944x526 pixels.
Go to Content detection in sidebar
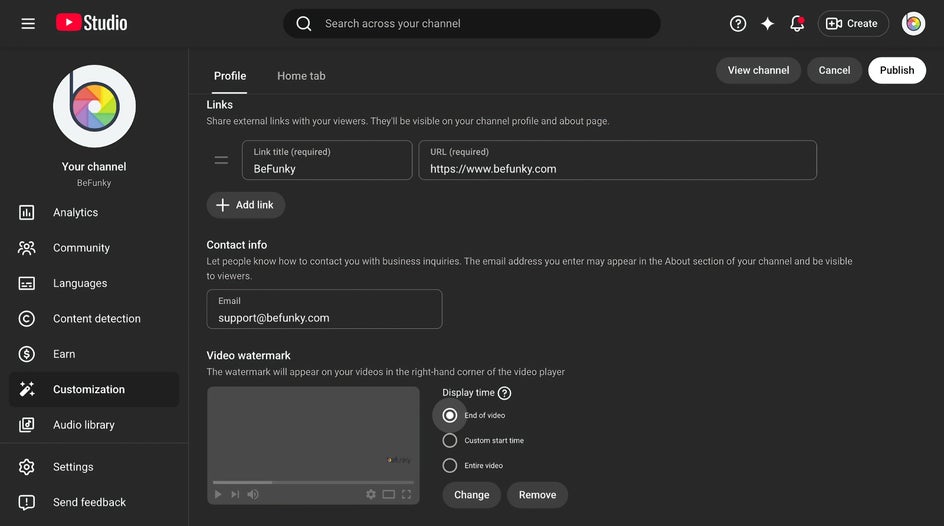tap(96, 318)
